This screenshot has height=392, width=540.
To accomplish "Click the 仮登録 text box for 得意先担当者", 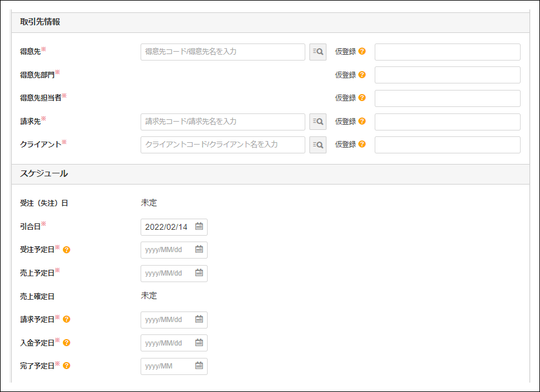I will coord(448,98).
